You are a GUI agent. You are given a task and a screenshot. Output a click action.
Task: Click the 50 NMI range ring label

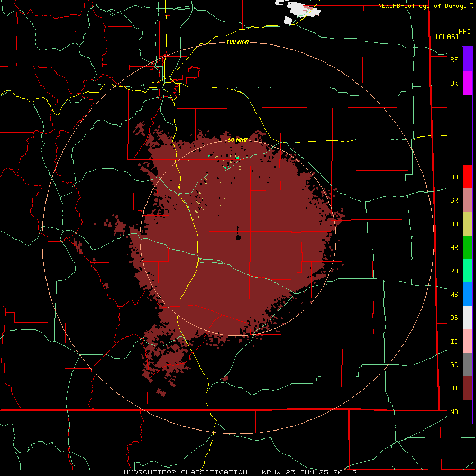(237, 140)
